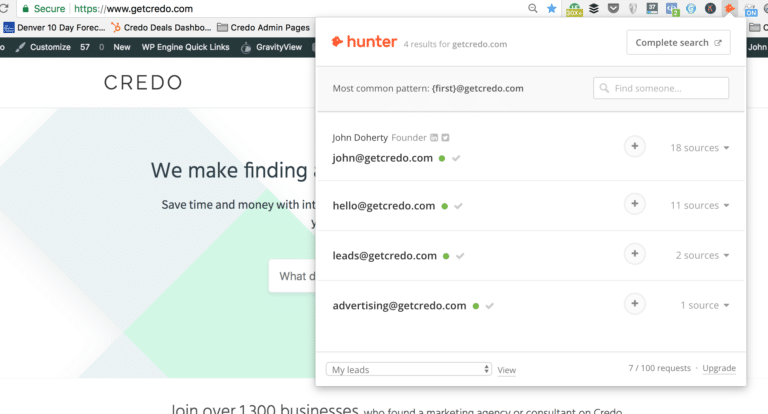Click the green Secure padlock in the address bar

(x=25, y=9)
